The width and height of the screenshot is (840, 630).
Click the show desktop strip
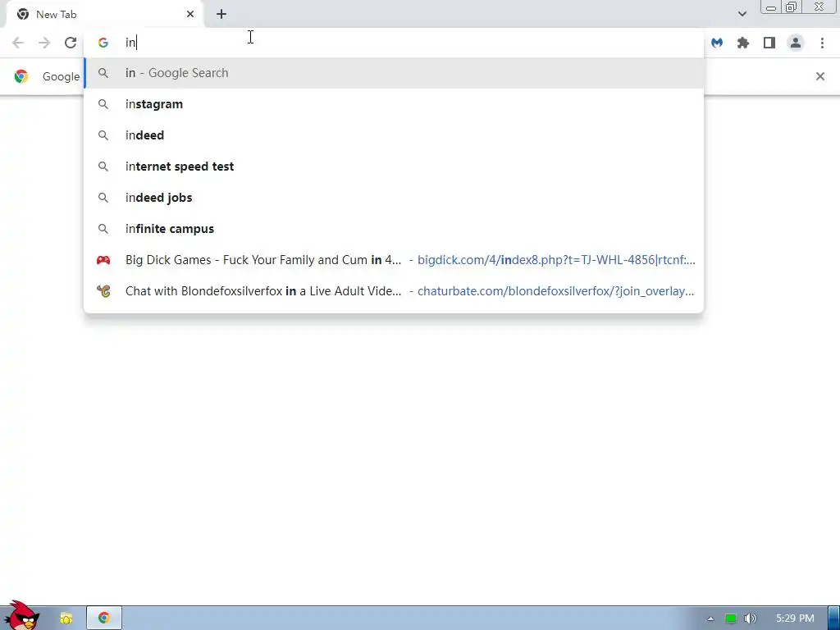point(834,619)
